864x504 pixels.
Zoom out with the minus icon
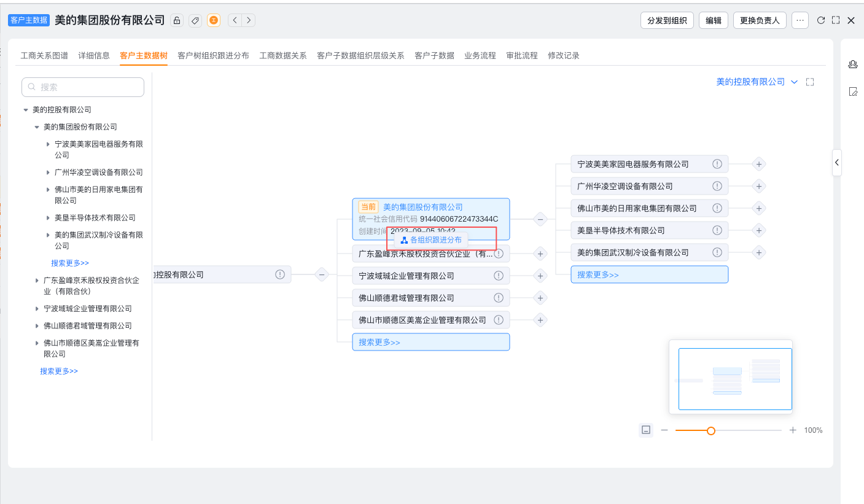point(664,430)
